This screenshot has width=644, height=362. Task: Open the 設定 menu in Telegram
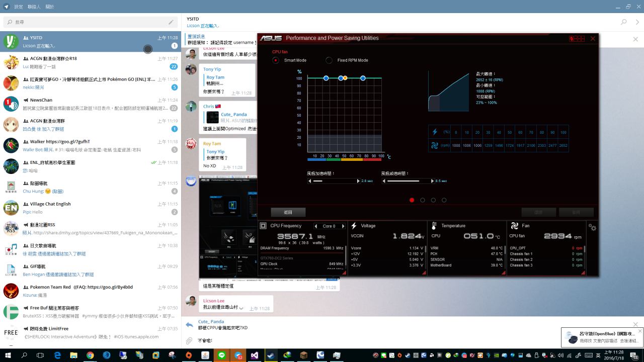[19, 7]
